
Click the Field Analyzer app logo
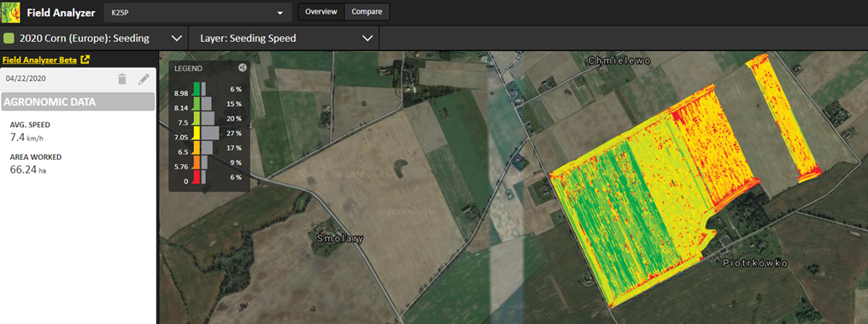[x=10, y=12]
